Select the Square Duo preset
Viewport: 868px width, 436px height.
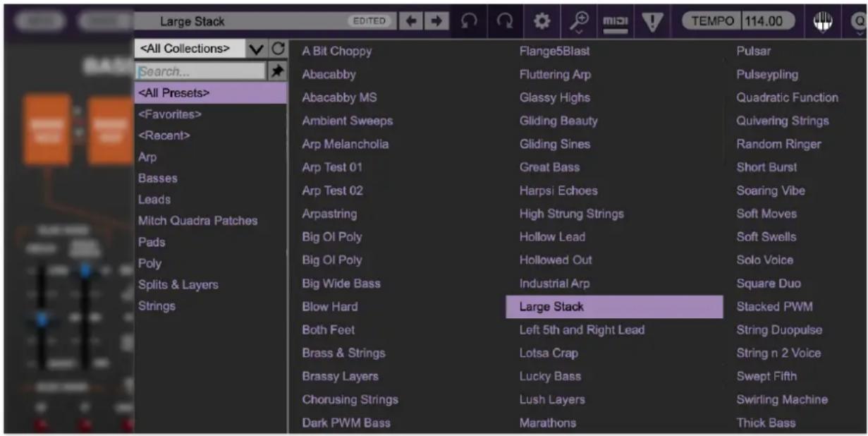point(769,283)
